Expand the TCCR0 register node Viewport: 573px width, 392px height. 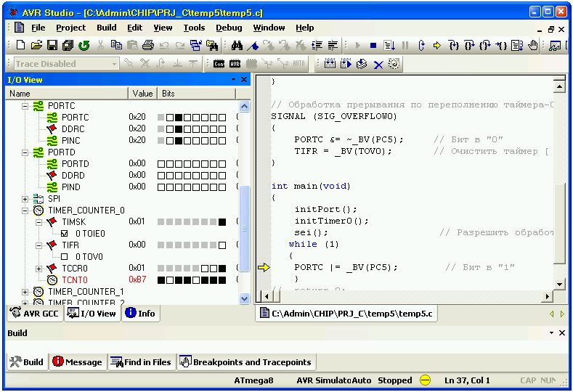click(38, 269)
